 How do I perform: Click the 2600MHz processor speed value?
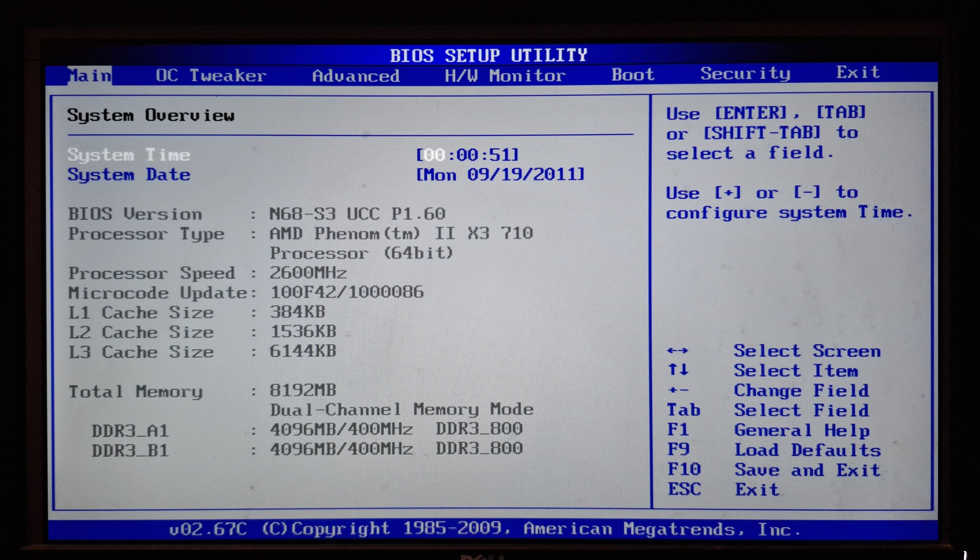click(308, 272)
